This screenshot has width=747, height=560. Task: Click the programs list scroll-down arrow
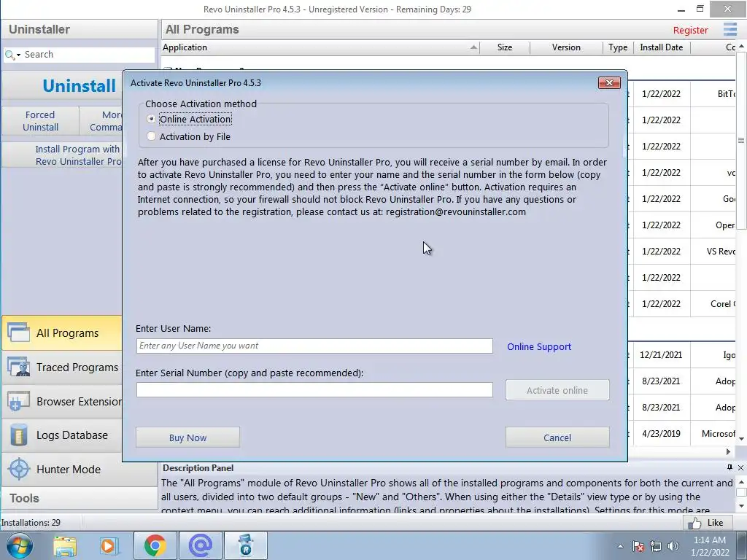click(741, 438)
